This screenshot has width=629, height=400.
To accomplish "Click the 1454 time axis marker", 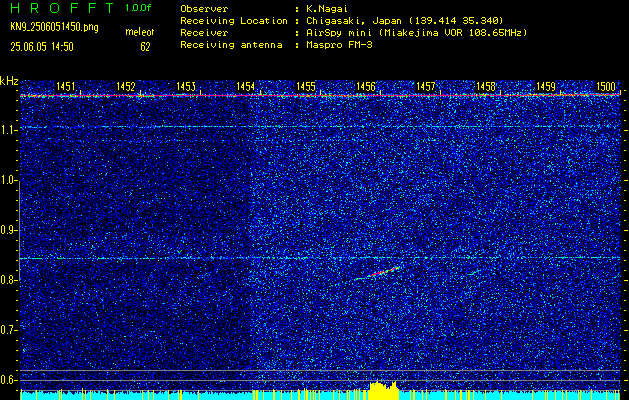I will [x=246, y=86].
